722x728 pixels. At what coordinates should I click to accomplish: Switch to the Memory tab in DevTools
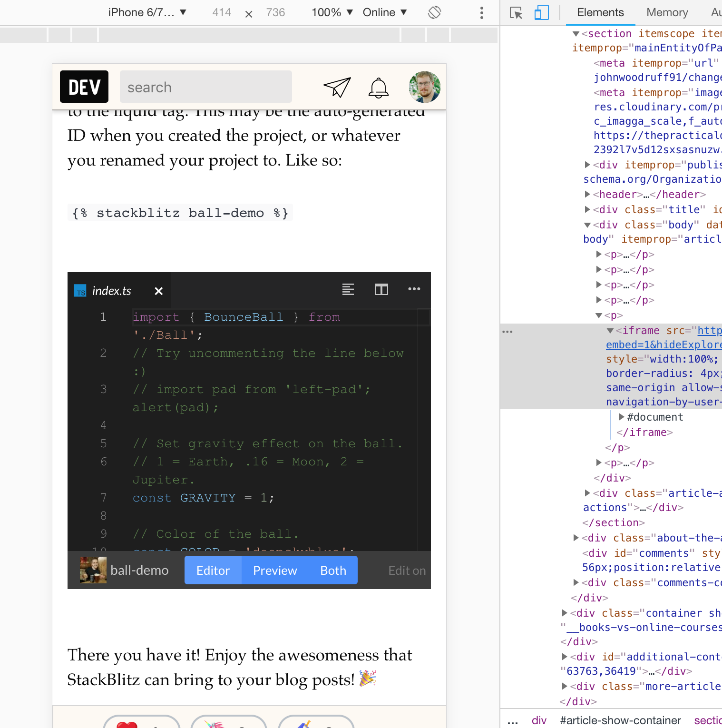pos(666,12)
